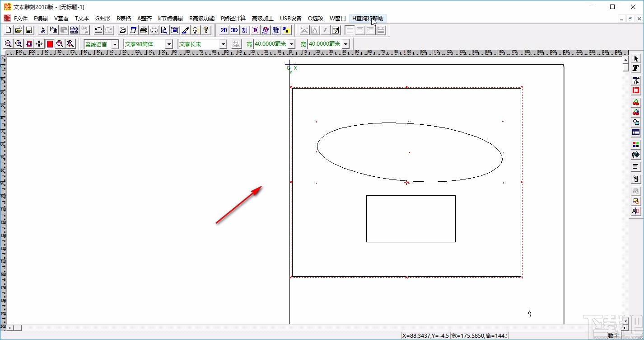The image size is (644, 340).
Task: Create a new document with the blank page icon
Action: click(x=8, y=30)
